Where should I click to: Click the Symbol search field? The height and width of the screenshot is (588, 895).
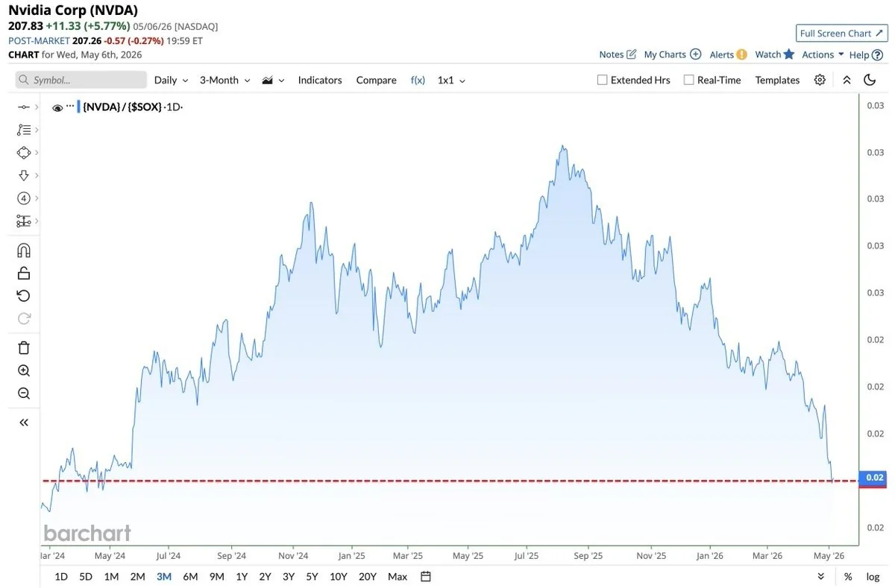coord(81,80)
